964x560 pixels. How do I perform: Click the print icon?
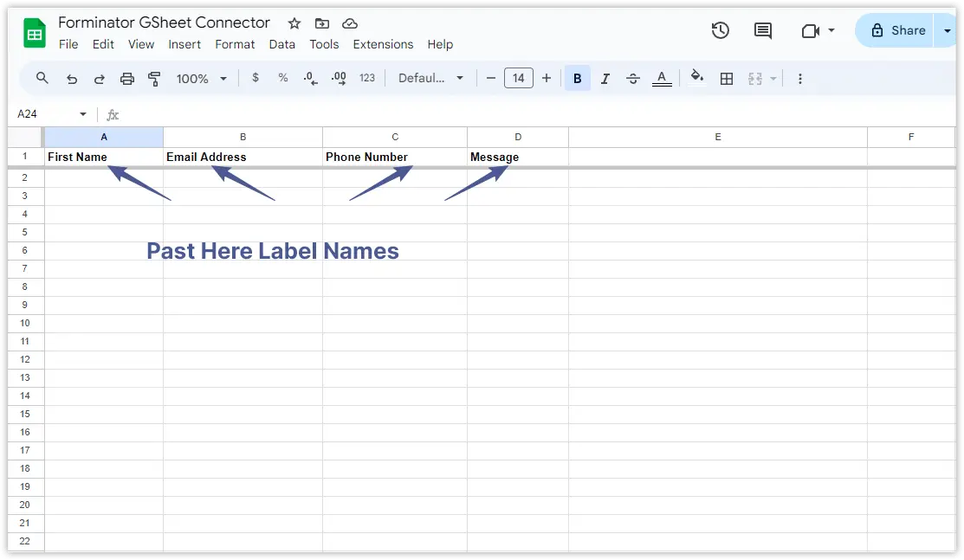click(127, 79)
